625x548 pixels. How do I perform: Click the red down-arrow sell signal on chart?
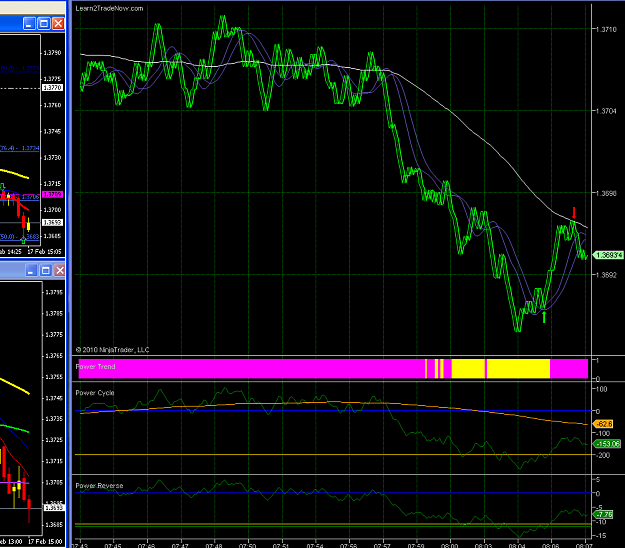pyautogui.click(x=574, y=212)
